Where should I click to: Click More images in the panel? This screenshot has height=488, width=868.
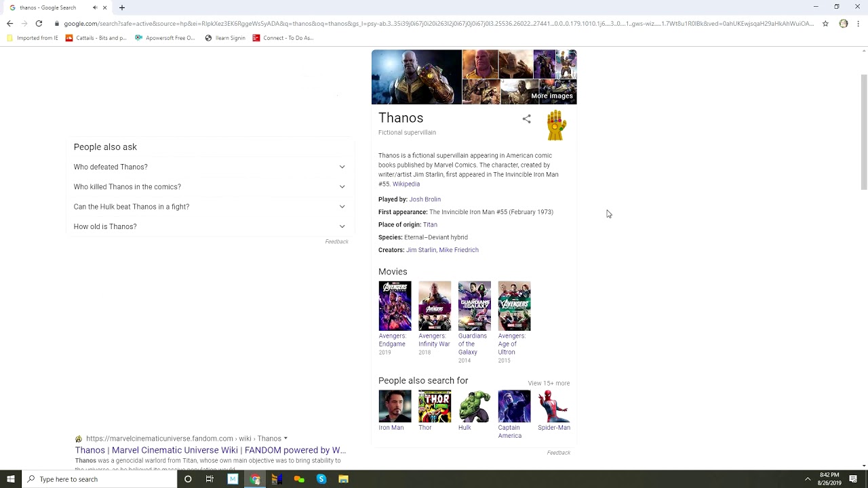552,96
